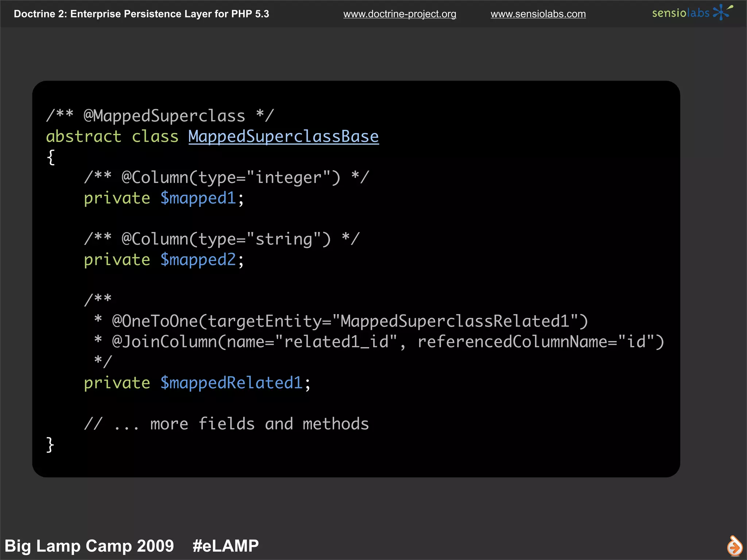
Task: Click the MappedSuperclassBase class name link
Action: [283, 137]
